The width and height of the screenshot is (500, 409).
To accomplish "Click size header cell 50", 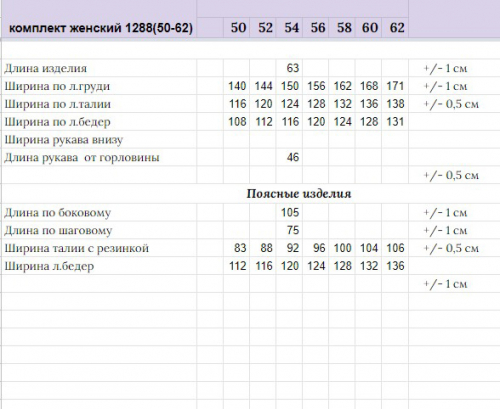I will (236, 28).
